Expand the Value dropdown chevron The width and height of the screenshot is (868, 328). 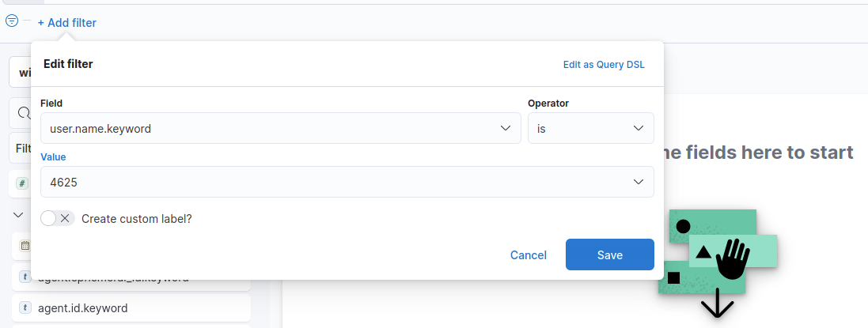639,182
